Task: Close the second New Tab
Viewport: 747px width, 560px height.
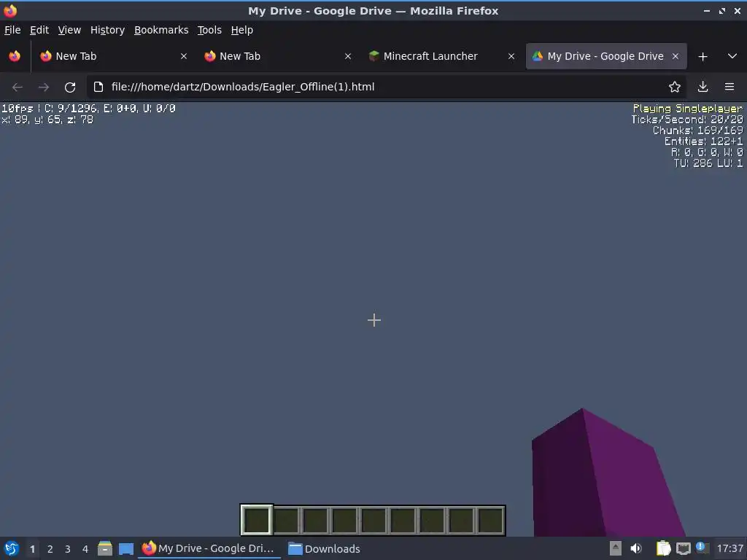Action: pos(348,56)
